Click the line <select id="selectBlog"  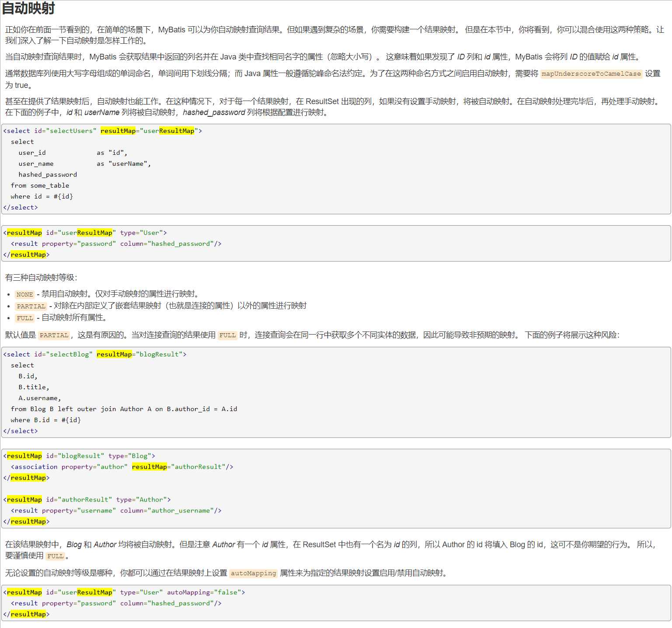(95, 354)
